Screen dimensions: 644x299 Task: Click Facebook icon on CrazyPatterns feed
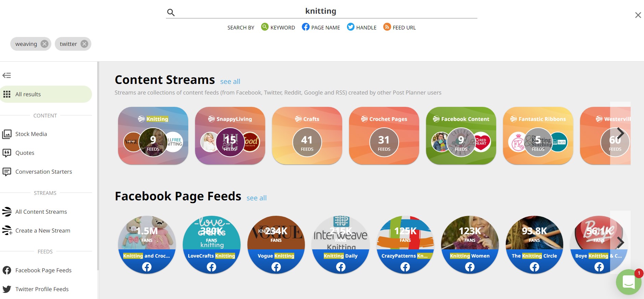point(405,267)
